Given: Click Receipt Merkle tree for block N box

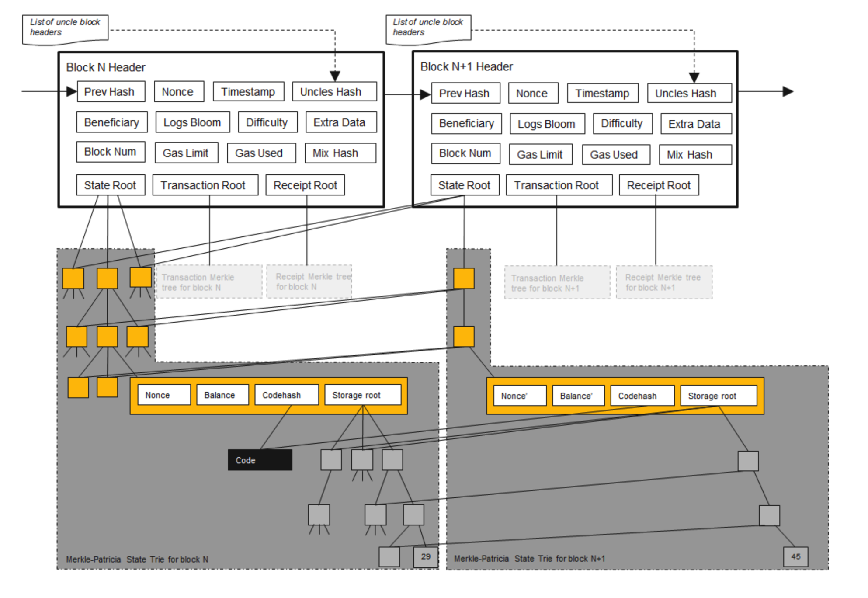Looking at the screenshot, I should [309, 282].
